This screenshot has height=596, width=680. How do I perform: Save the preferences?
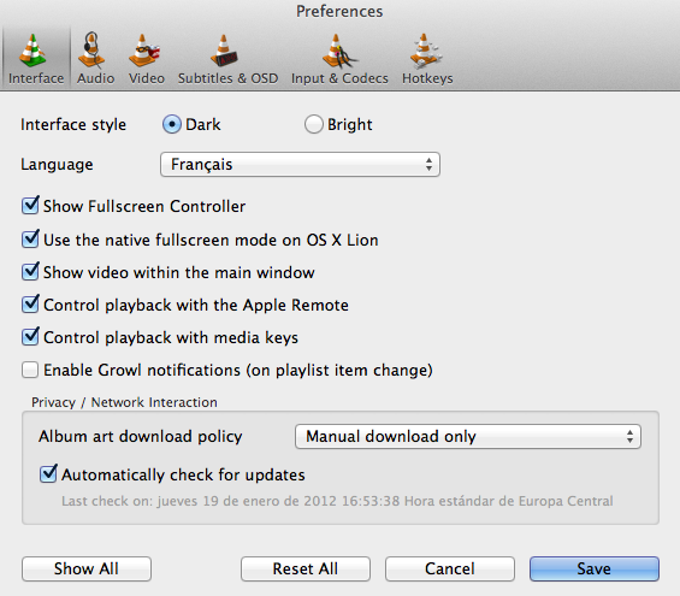594,569
